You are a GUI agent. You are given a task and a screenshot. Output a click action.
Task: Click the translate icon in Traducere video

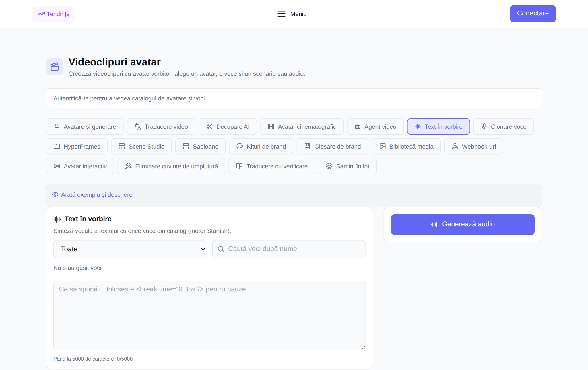[138, 126]
